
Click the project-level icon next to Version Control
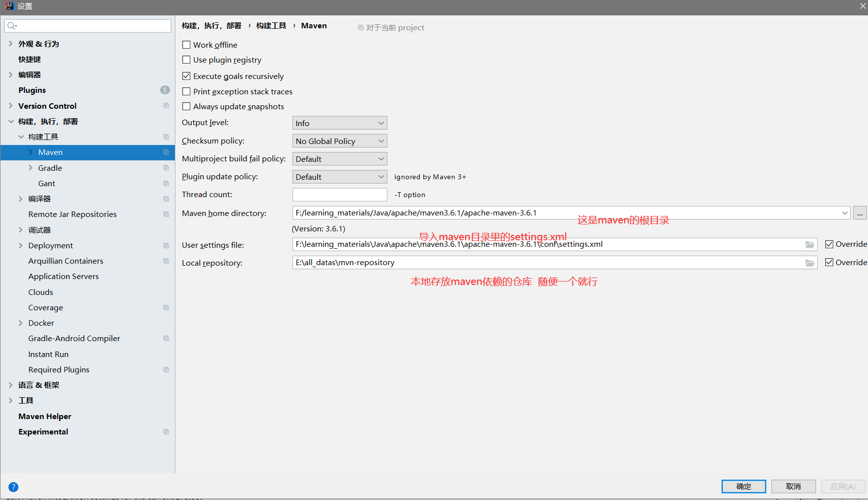[166, 106]
